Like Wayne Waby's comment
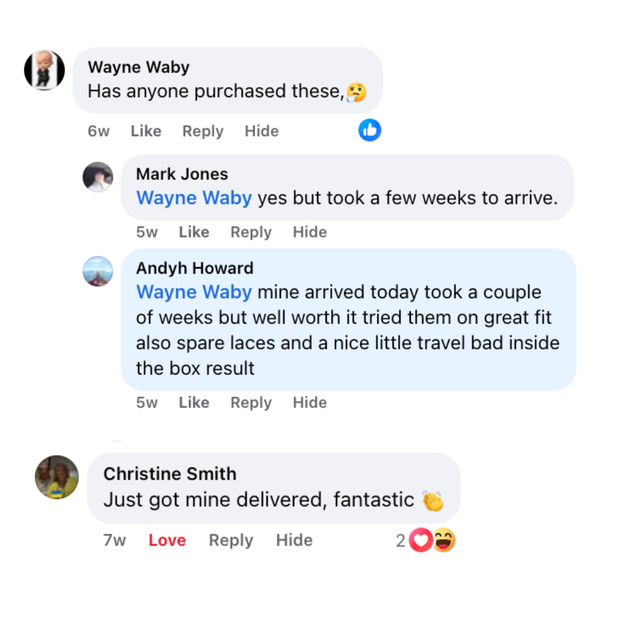644x644 pixels. click(146, 131)
